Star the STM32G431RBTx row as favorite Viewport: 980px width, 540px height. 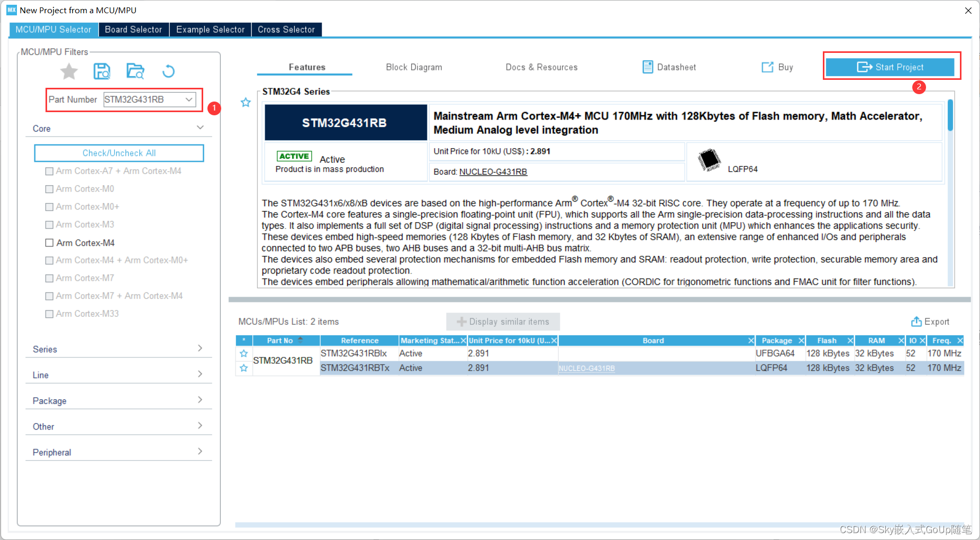243,368
